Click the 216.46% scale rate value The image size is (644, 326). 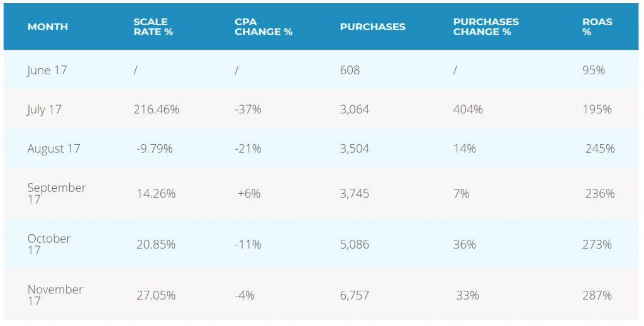[x=156, y=109]
